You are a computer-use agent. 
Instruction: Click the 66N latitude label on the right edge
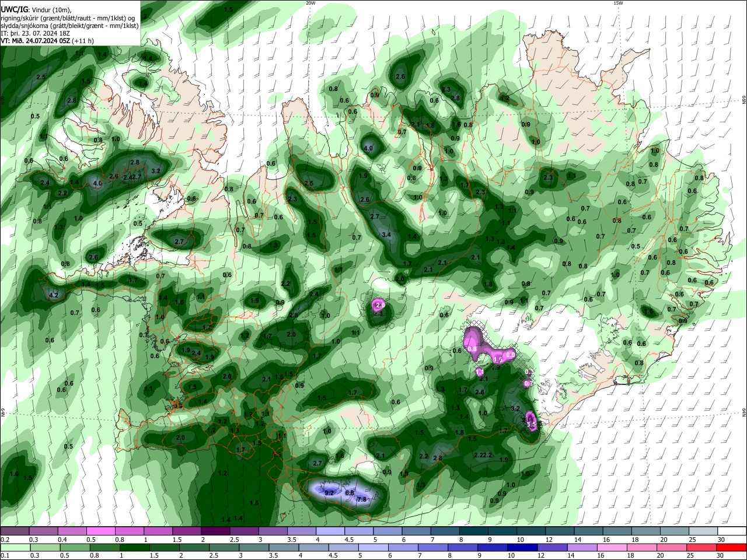tap(744, 101)
